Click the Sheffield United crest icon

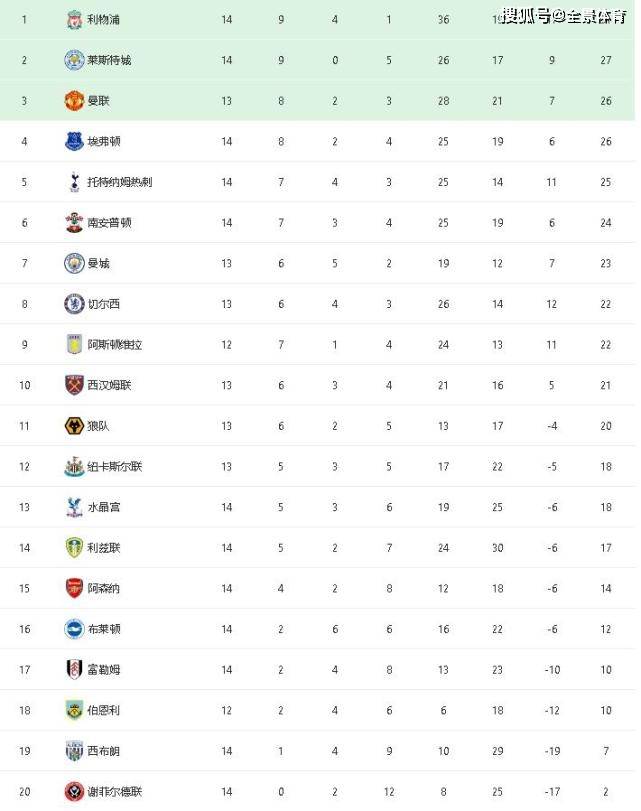tap(74, 792)
